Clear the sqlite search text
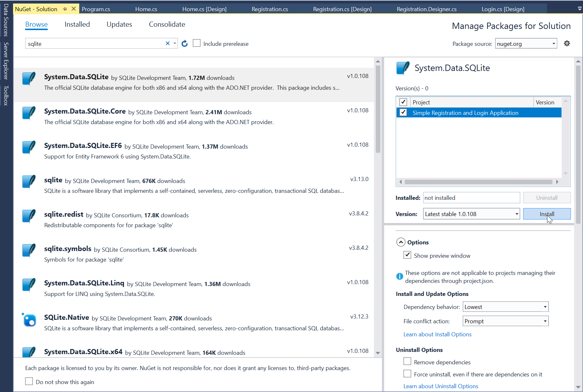This screenshot has width=583, height=392. (168, 43)
